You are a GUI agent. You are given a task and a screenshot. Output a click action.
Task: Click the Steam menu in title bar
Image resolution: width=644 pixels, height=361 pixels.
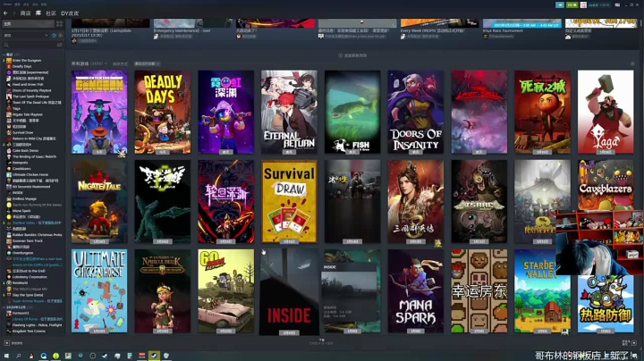click(8, 4)
